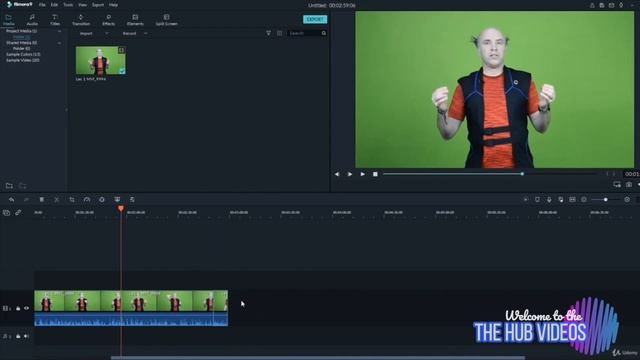Toggle the auto ripple link icon
640x360 pixels.
[18, 213]
